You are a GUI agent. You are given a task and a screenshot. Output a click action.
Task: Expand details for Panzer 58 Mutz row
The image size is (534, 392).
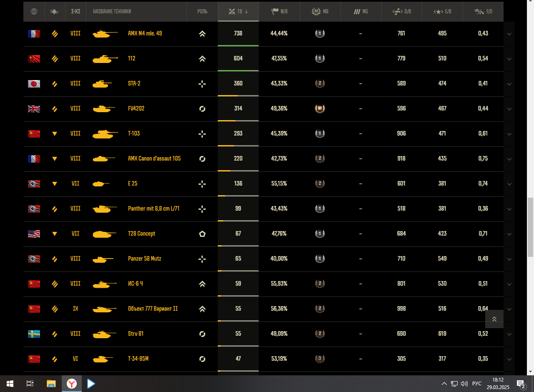[509, 259]
